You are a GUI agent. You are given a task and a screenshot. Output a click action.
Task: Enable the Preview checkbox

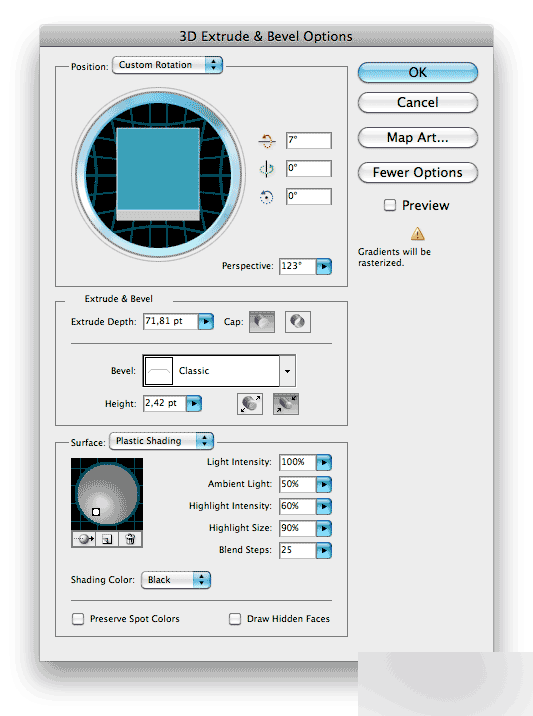click(390, 205)
